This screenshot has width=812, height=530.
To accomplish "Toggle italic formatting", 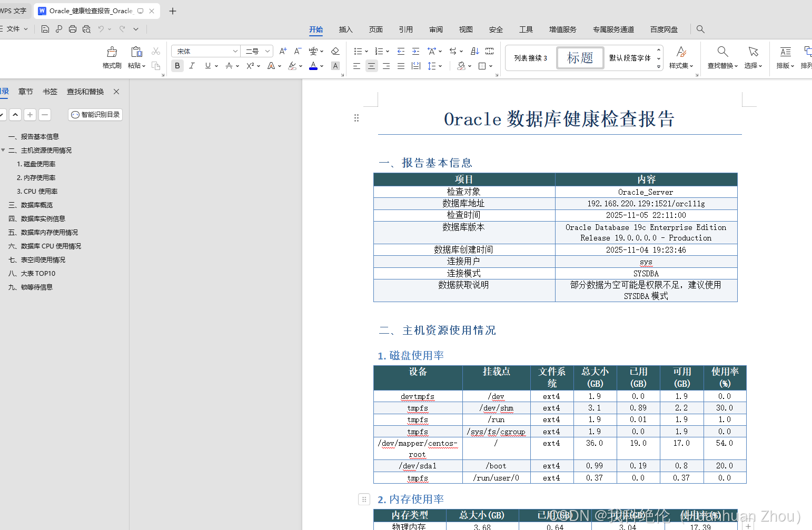I will click(192, 66).
